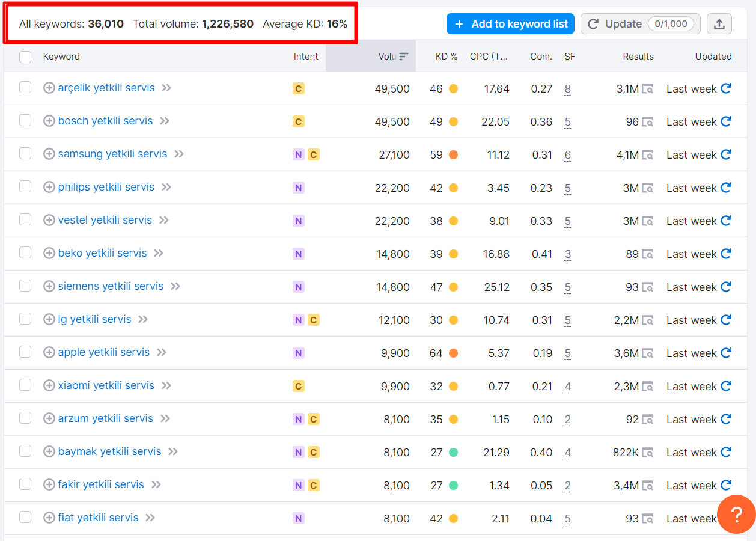The height and width of the screenshot is (541, 756).
Task: Click yellow KD dot for arçelik row
Action: [453, 89]
